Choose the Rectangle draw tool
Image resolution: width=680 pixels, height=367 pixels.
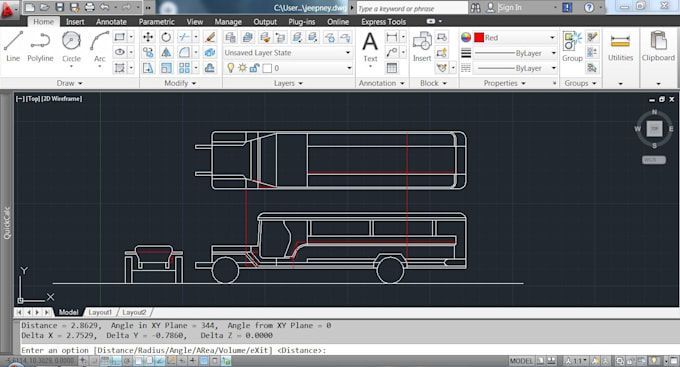(120, 37)
